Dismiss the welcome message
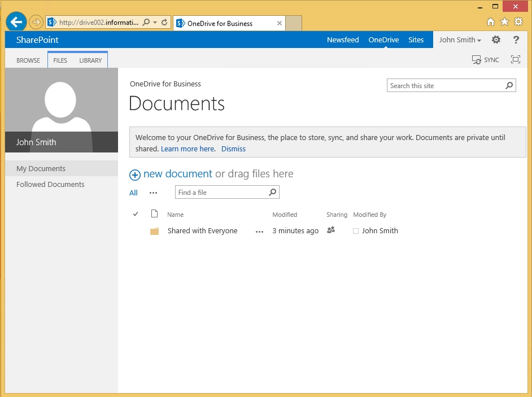 pos(233,149)
